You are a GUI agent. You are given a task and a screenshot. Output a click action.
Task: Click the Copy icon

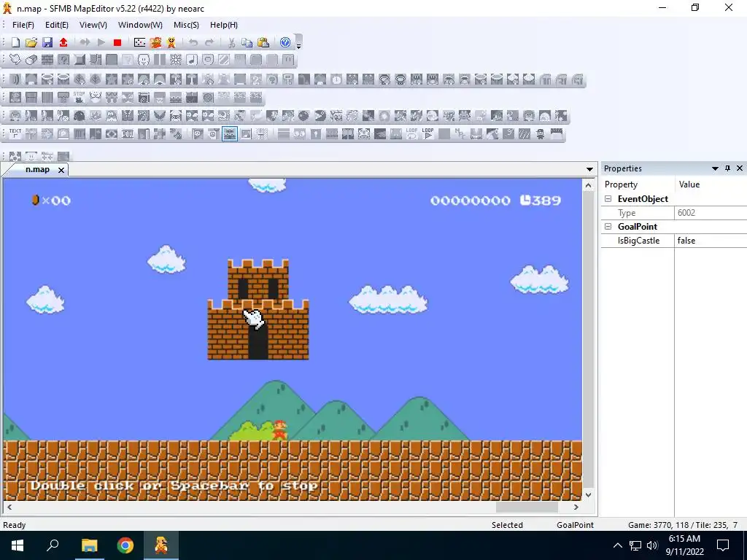pyautogui.click(x=247, y=42)
